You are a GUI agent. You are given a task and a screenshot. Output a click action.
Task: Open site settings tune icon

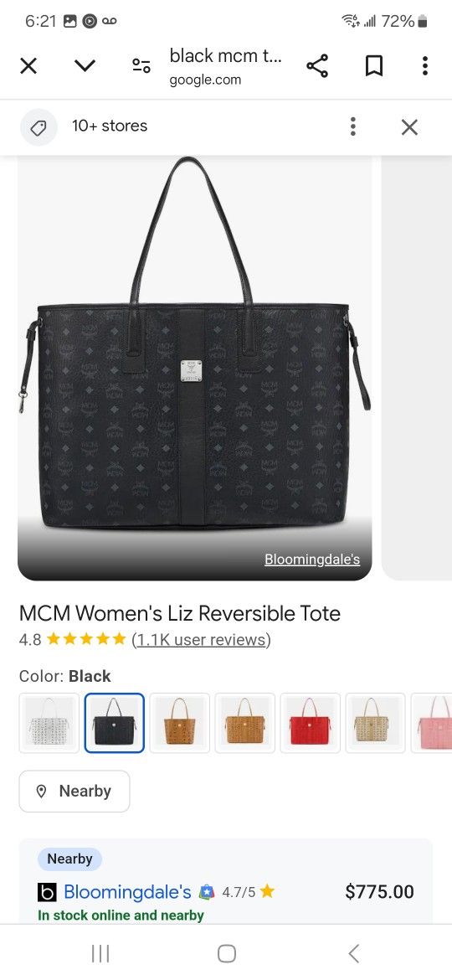(141, 65)
